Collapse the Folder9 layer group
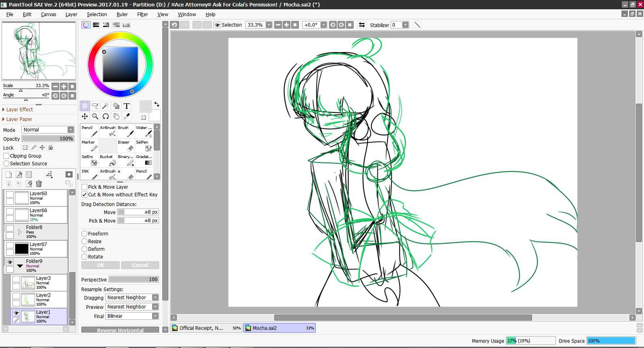Screen dimensions: 644x348 point(20,266)
